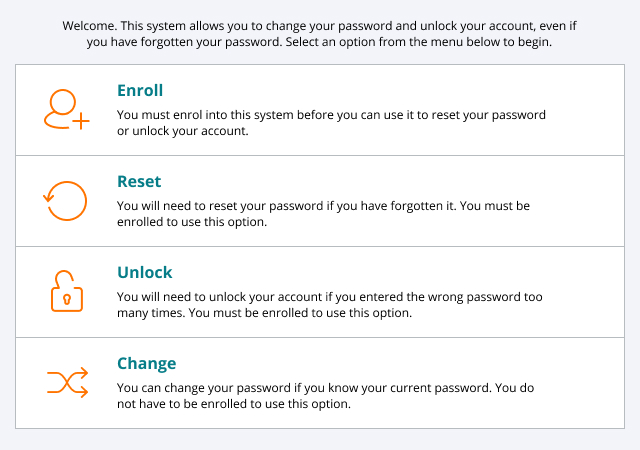Select the Enroll description text
Screen dimensions: 640x450
point(331,123)
